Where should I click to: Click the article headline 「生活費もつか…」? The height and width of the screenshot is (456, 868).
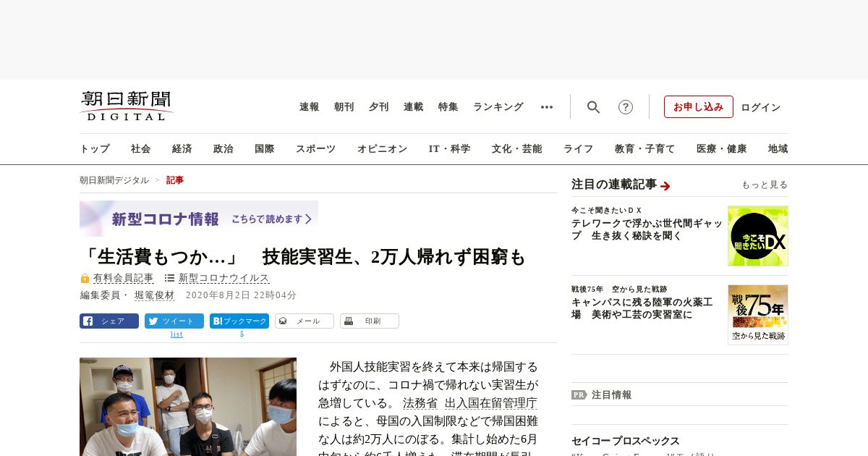tap(302, 257)
